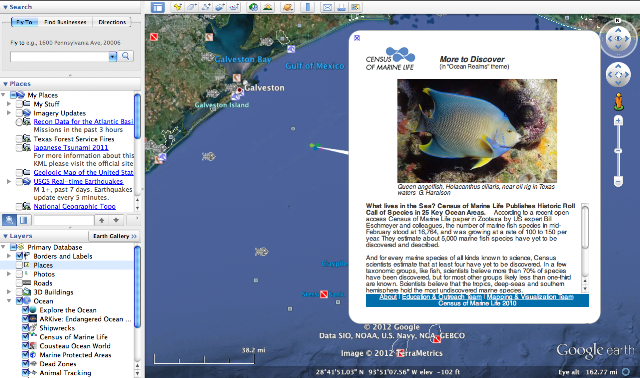Show historical imagery via the clock icon
640x378 pixels.
253,7
